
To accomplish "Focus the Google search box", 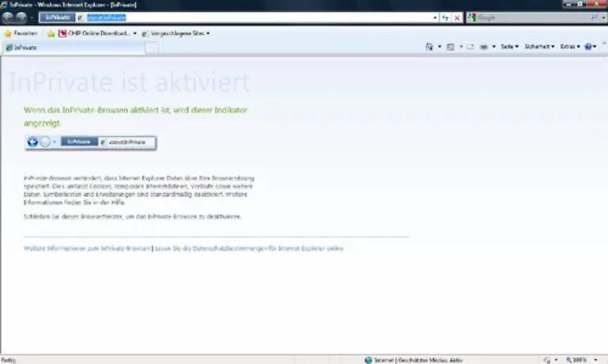I will [533, 17].
